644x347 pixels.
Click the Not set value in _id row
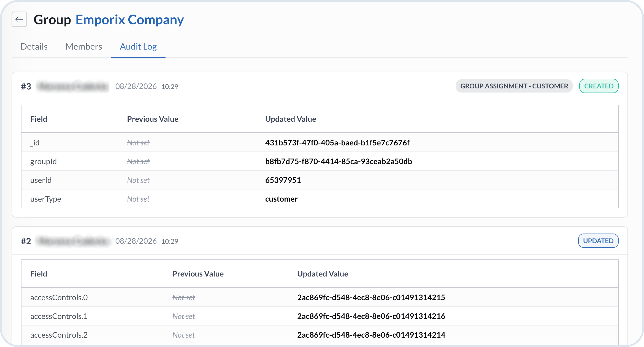[x=138, y=143]
